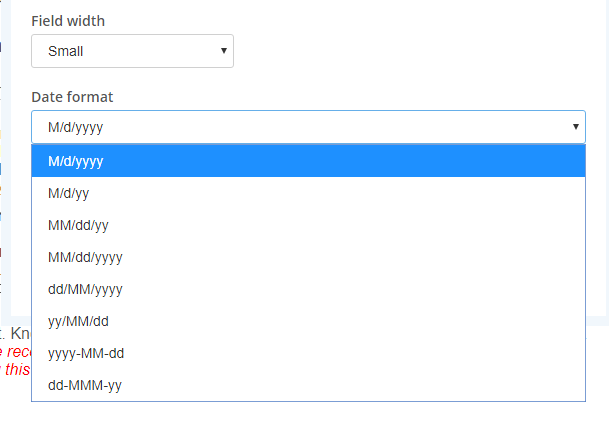Collapse the Date format combo box
The image size is (609, 428).
coord(300,127)
